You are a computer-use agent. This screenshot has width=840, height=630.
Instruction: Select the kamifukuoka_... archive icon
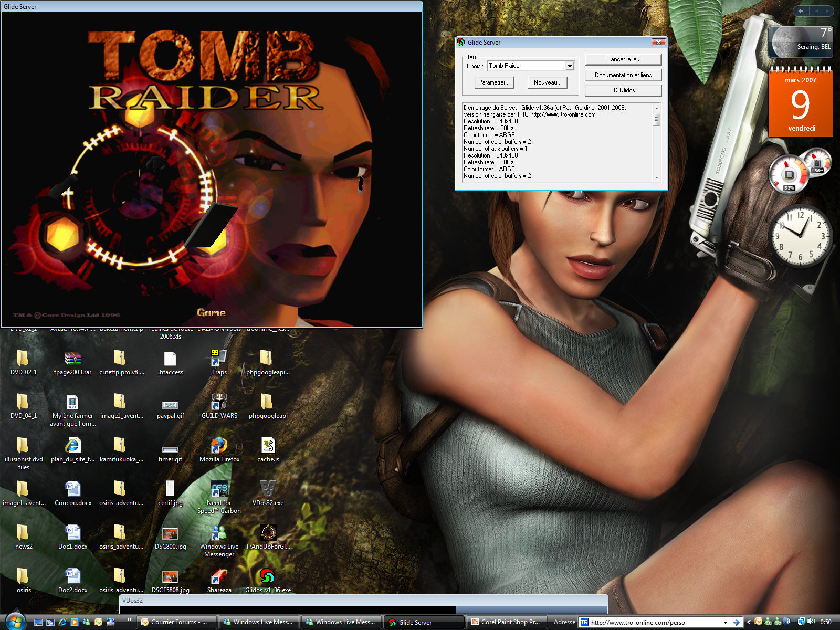pyautogui.click(x=121, y=449)
